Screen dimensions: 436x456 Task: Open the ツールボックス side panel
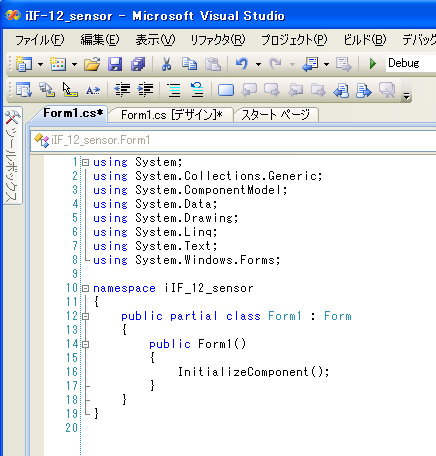12,156
